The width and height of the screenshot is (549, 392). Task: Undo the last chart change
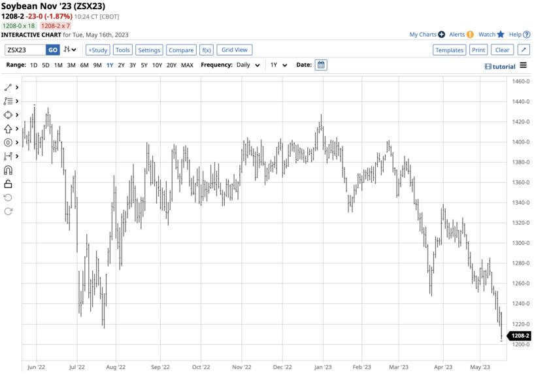coord(8,199)
